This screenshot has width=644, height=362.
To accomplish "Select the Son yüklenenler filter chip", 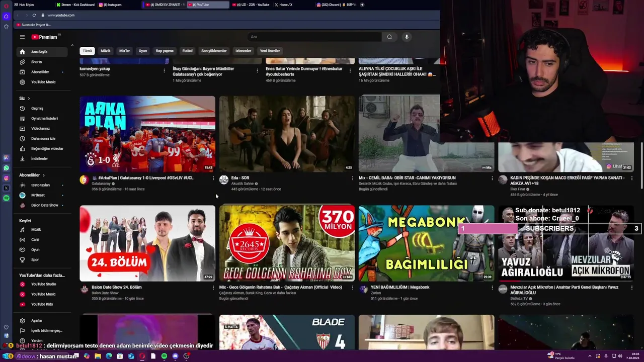I will tap(214, 51).
